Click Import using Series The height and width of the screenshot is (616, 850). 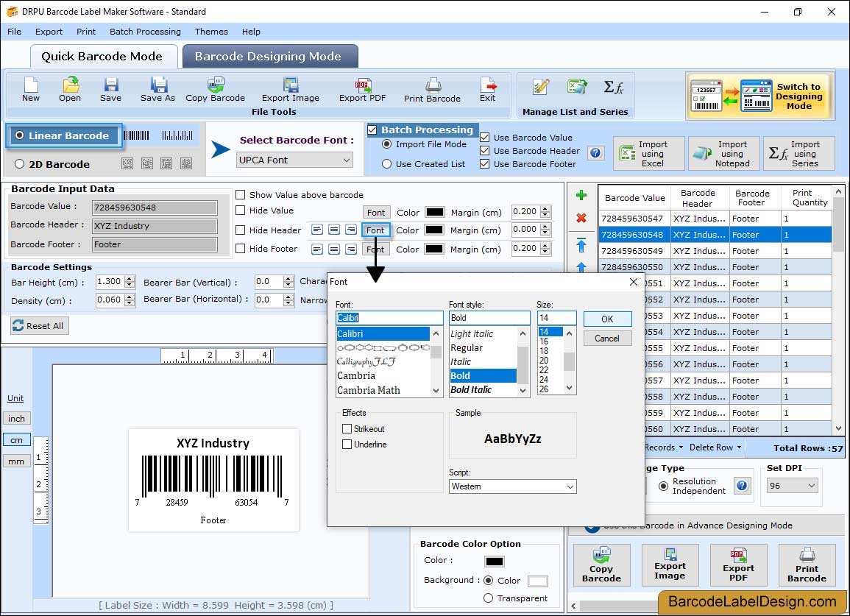point(799,154)
